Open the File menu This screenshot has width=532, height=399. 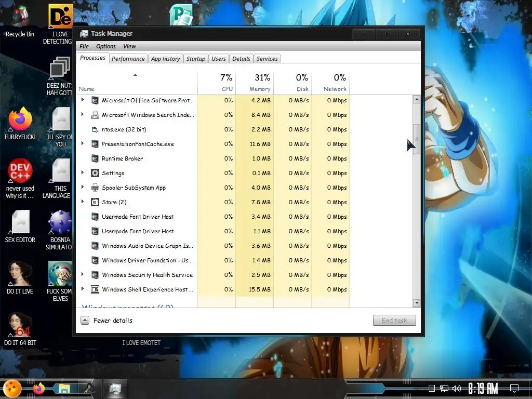coord(84,46)
